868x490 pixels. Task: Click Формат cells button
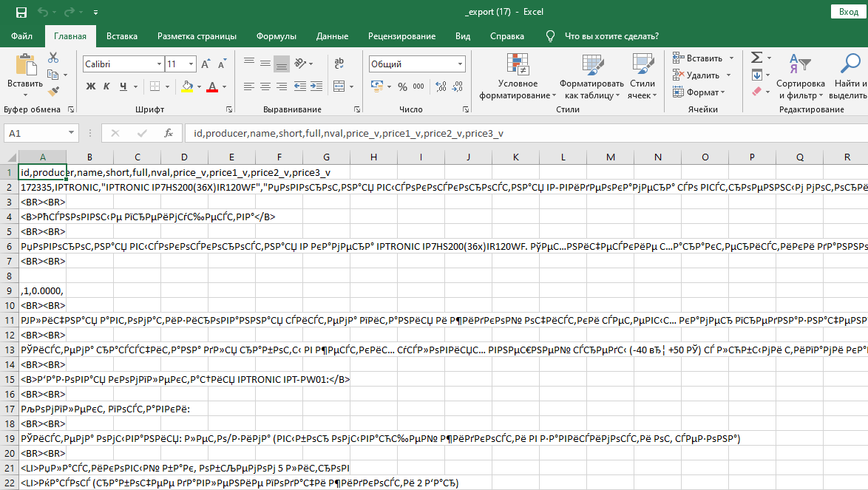click(699, 92)
